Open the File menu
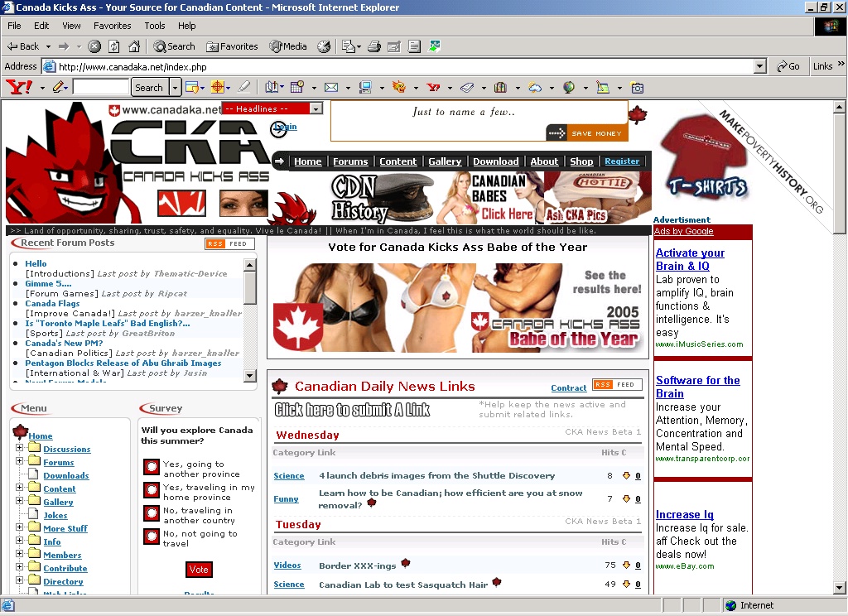The height and width of the screenshot is (616, 848). (15, 26)
